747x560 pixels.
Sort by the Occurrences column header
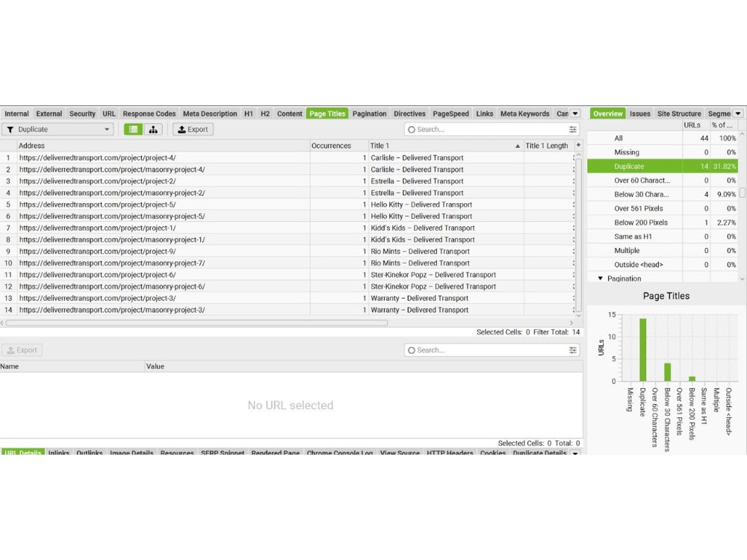338,146
